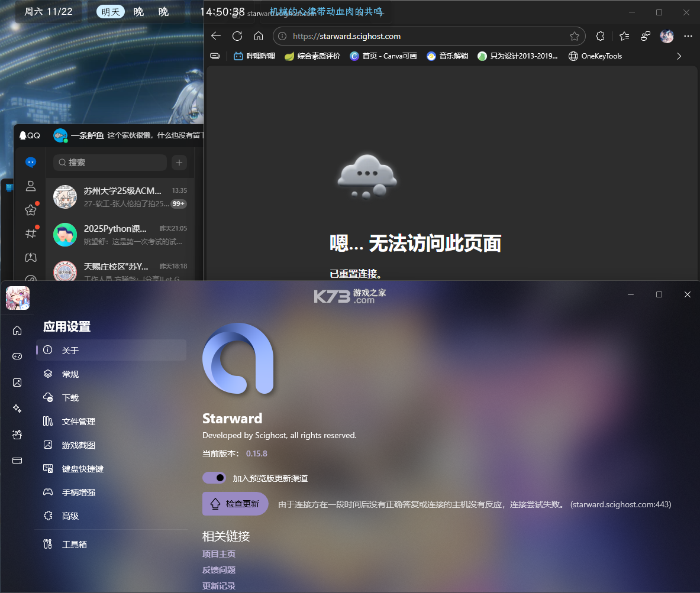The image size is (700, 593).
Task: Select 文件管理 settings section
Action: pyautogui.click(x=111, y=421)
